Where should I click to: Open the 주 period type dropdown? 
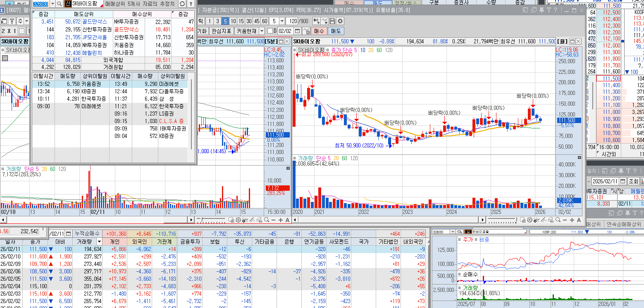[26, 21]
